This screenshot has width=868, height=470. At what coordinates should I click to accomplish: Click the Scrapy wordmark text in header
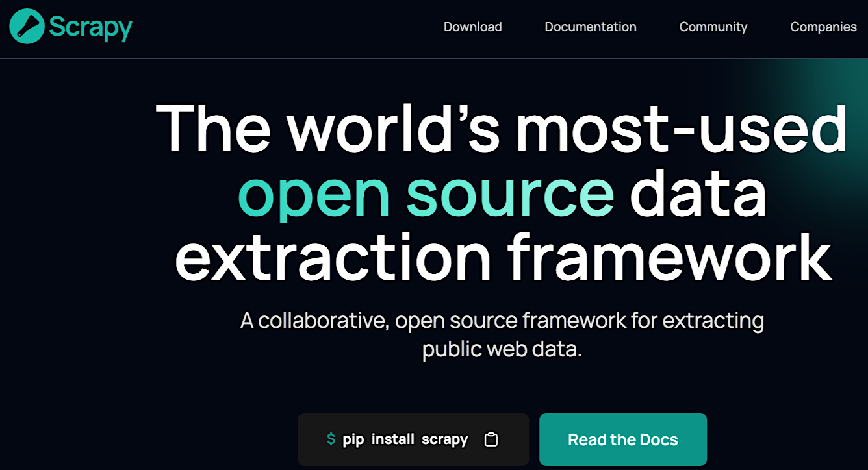coord(90,28)
